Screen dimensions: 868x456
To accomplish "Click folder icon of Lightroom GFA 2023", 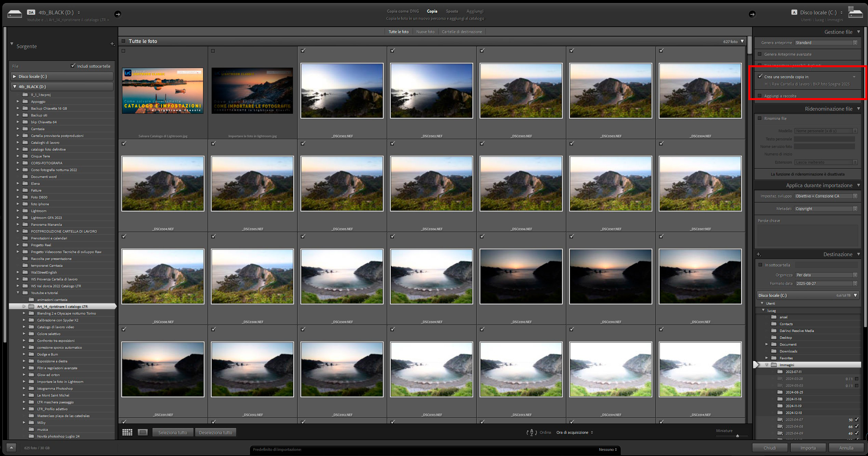I will [x=25, y=218].
